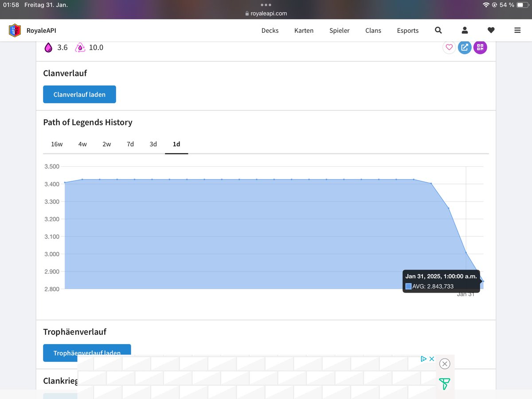Close the ad with X circle

pyautogui.click(x=445, y=364)
